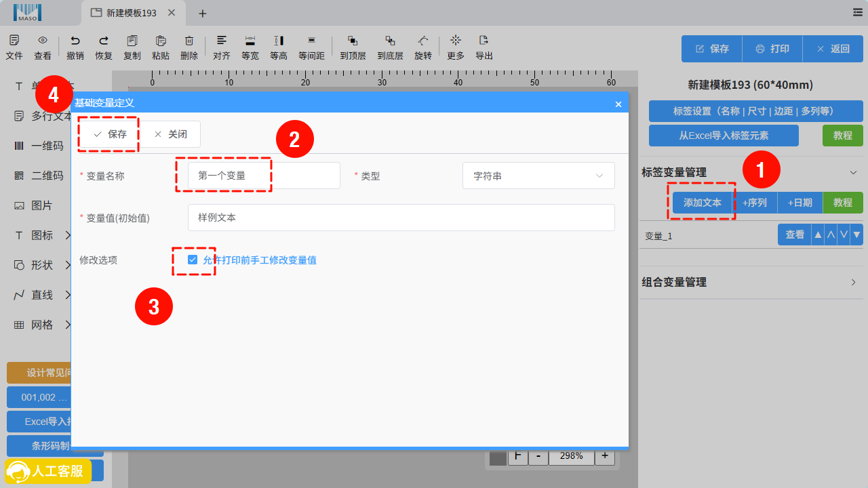Close the 基础变量定义 dialog with X
The image size is (868, 488).
[618, 104]
